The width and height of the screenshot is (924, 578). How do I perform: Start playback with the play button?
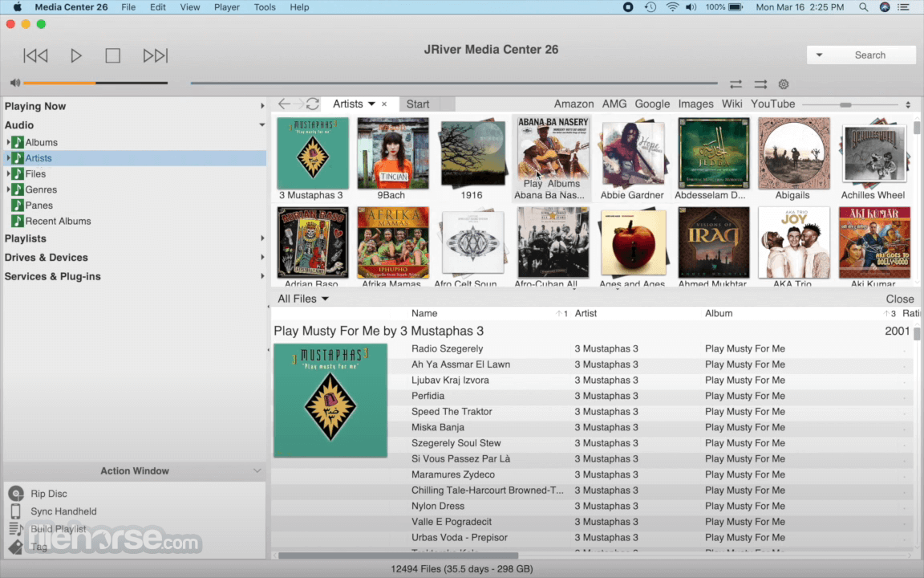tap(76, 55)
